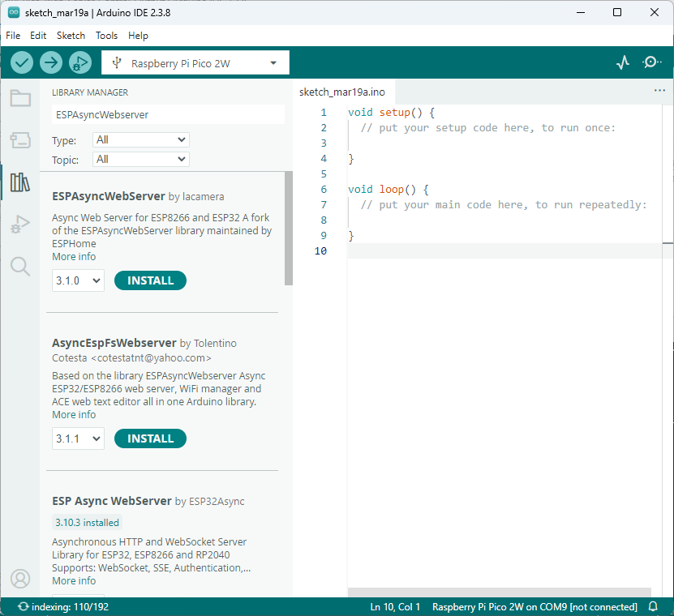Open the Tools menu
The image size is (674, 616).
[106, 36]
